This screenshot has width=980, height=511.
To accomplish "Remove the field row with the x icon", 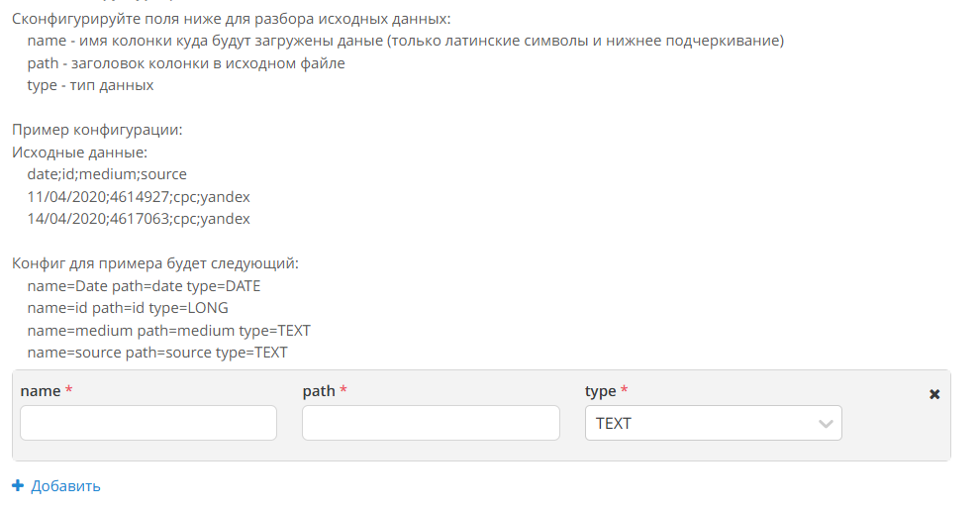I will pos(934,394).
